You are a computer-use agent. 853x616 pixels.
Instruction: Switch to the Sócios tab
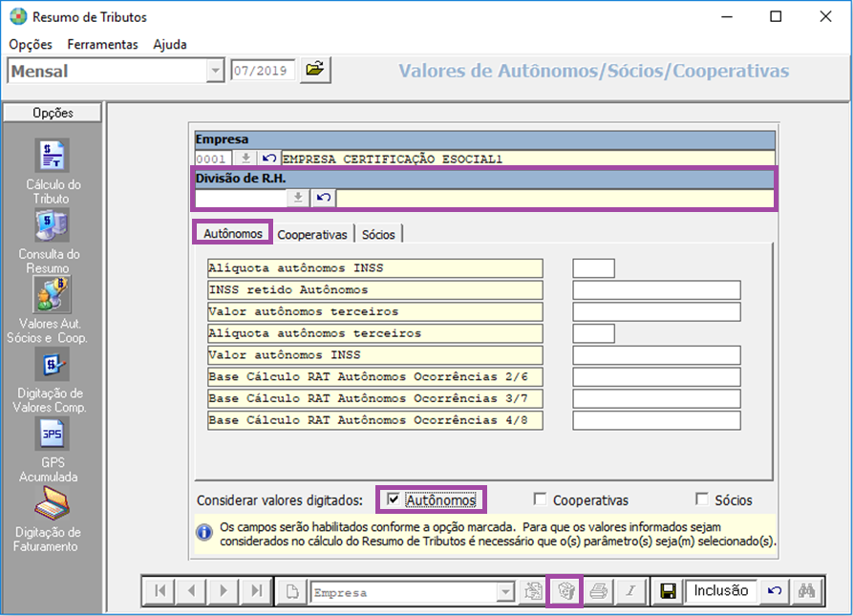point(378,234)
